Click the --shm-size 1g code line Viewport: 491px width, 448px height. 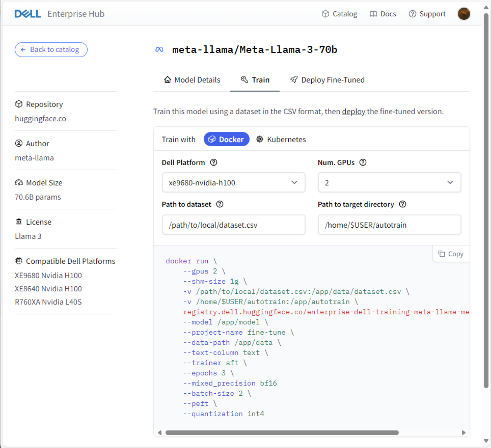(215, 281)
